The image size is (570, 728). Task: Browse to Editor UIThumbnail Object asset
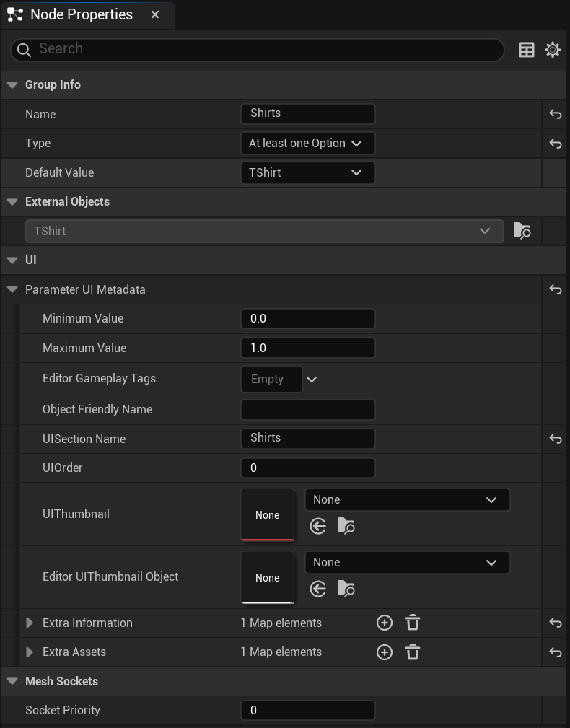click(346, 589)
